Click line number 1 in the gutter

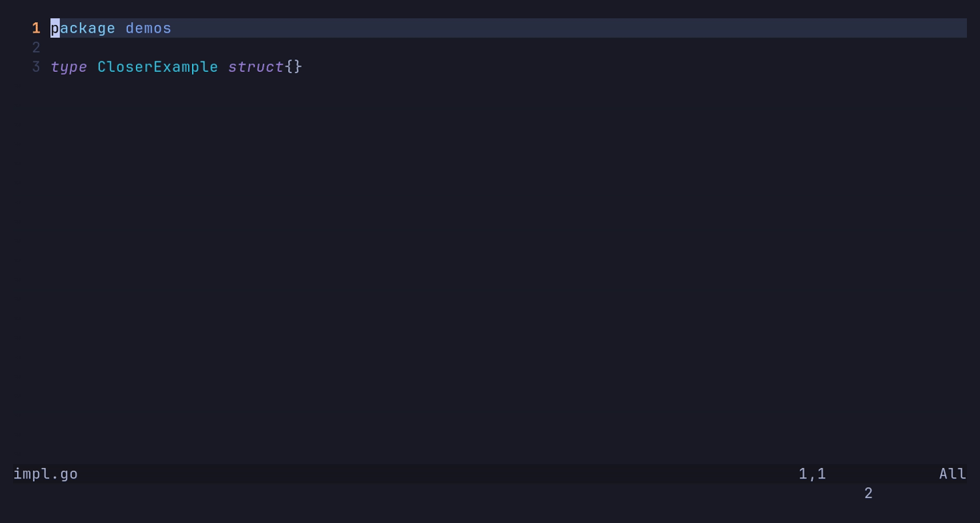click(36, 28)
